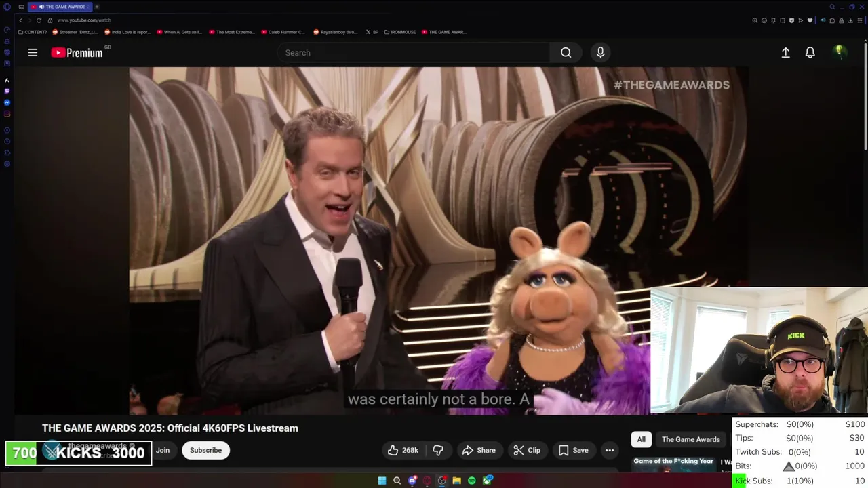This screenshot has width=868, height=488.
Task: Open the Streamer 'Dimz_Li...' bookmark
Action: 75,32
